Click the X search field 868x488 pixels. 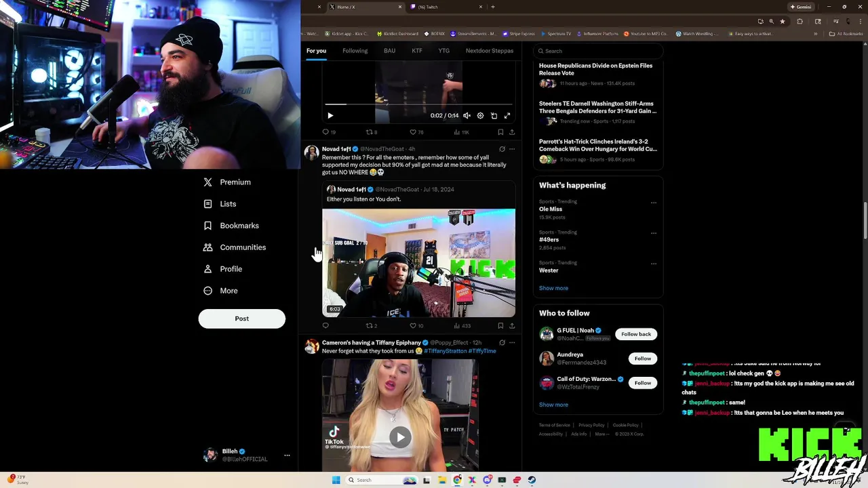597,51
